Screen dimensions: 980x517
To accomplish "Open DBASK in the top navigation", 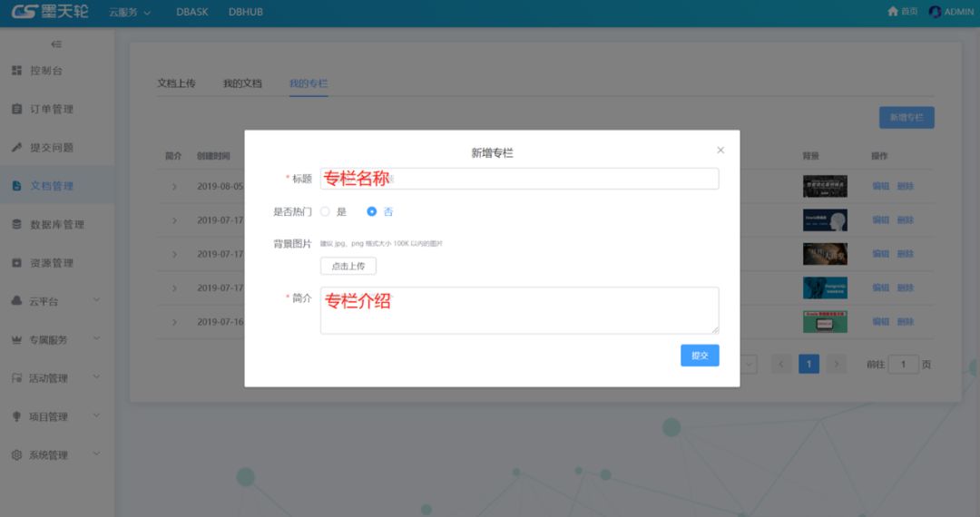I will pyautogui.click(x=191, y=12).
